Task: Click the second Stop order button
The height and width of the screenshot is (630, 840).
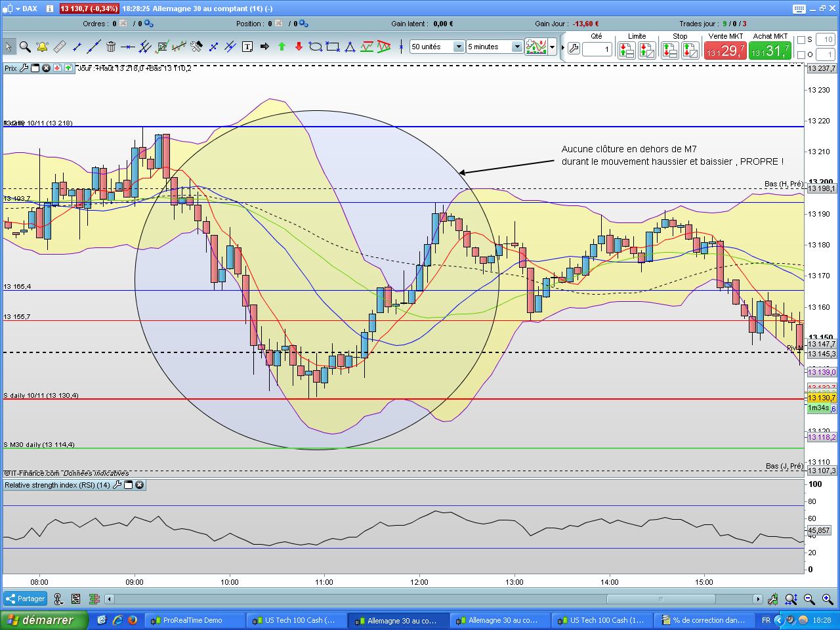Action: (x=690, y=51)
